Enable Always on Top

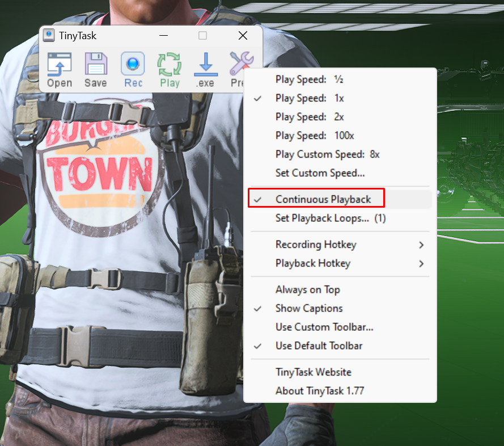[340, 289]
